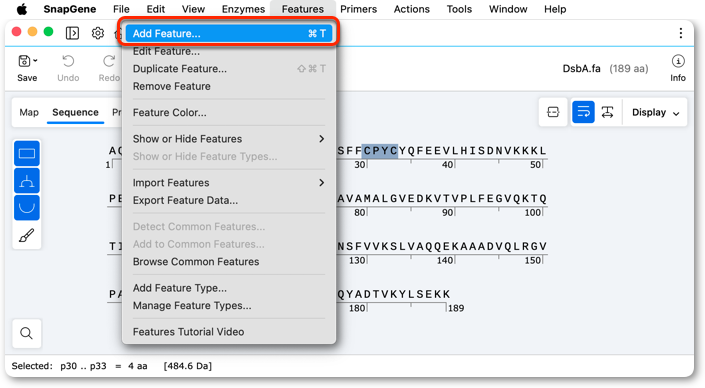
Task: Click the Undo icon
Action: (68, 61)
